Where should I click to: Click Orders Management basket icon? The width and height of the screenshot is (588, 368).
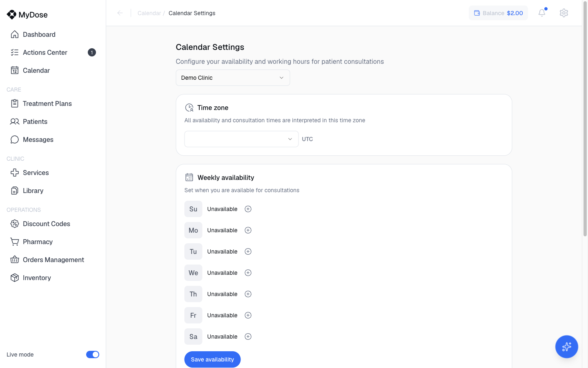(x=15, y=260)
